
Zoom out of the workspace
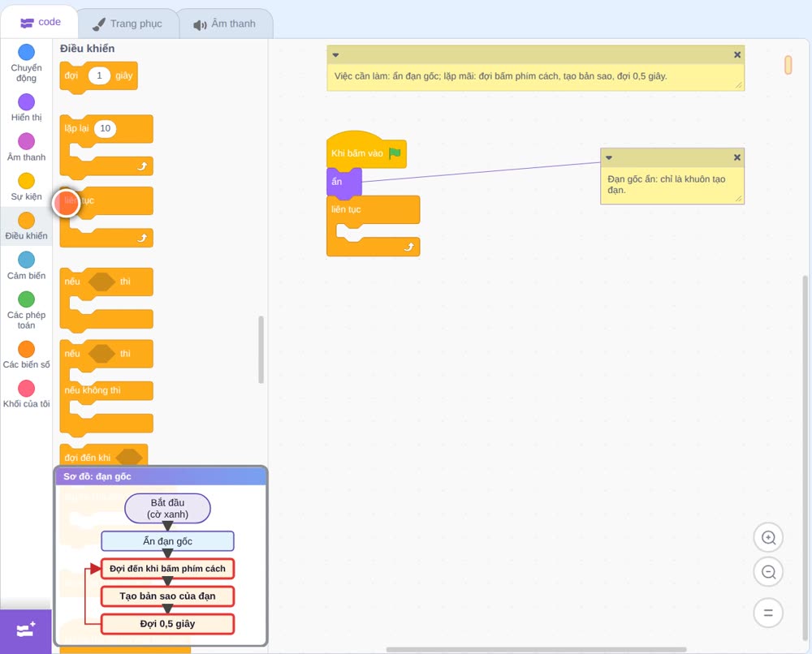(x=768, y=572)
